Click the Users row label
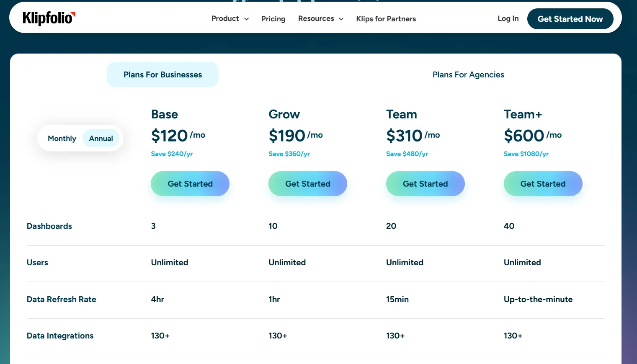This screenshot has height=364, width=637. (x=37, y=262)
